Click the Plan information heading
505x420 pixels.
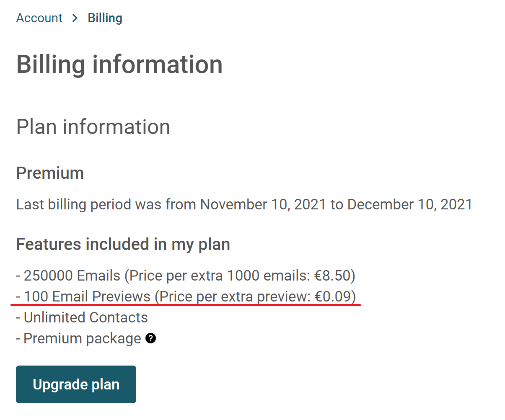(x=93, y=127)
